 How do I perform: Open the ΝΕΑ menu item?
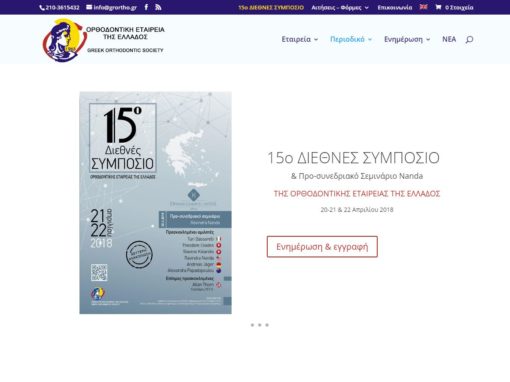449,39
